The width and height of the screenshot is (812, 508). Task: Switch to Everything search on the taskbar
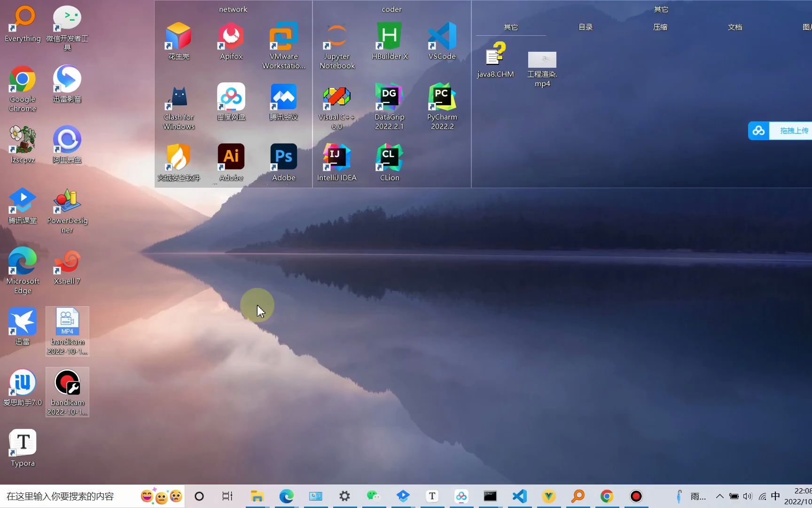pyautogui.click(x=578, y=496)
